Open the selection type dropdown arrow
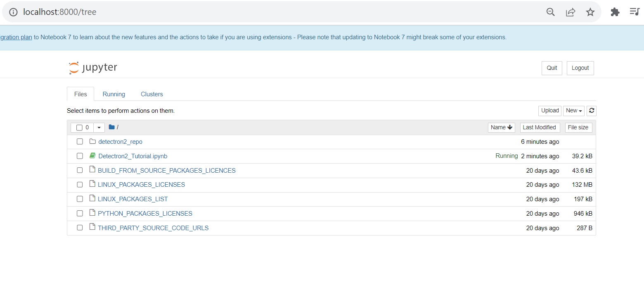Image resolution: width=644 pixels, height=288 pixels. [99, 128]
